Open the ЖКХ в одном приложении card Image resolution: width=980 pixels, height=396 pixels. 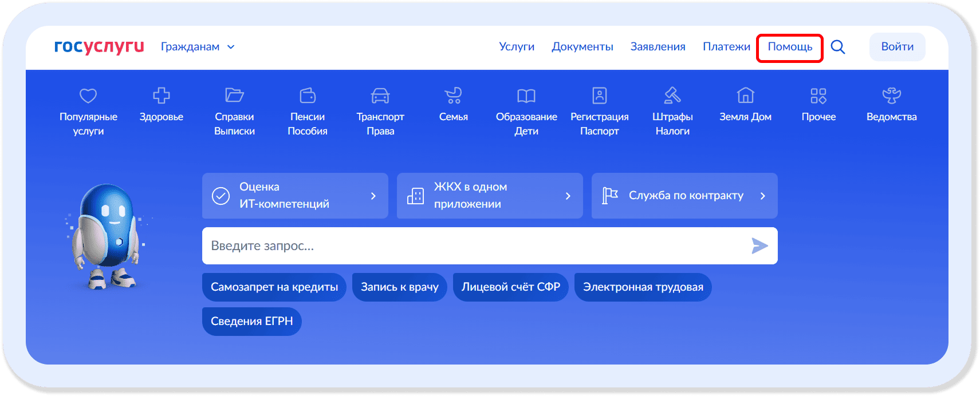tap(490, 196)
